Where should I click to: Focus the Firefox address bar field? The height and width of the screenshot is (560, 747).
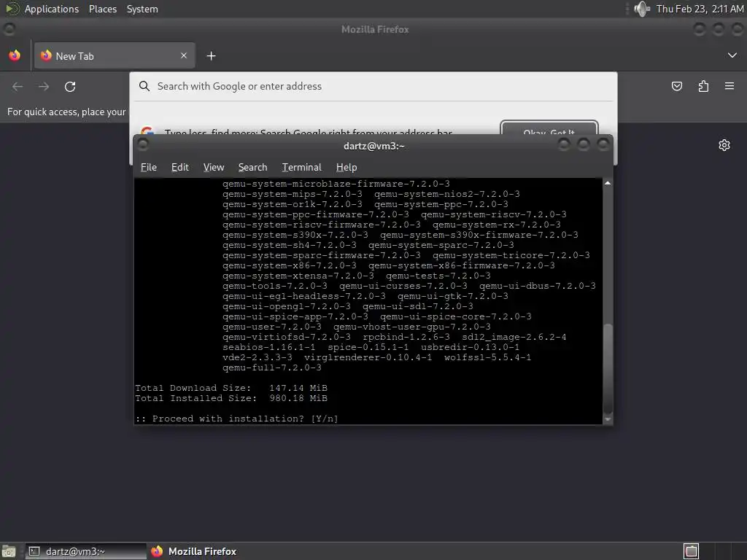point(373,86)
